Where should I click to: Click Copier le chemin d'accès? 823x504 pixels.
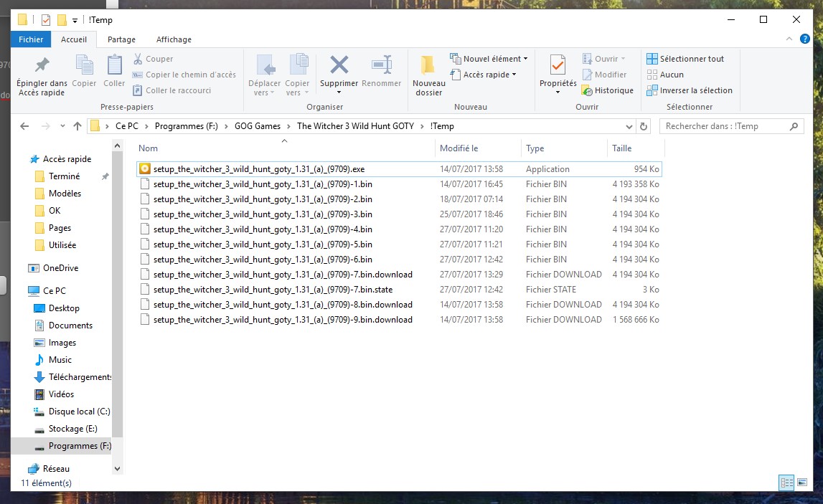coord(184,75)
